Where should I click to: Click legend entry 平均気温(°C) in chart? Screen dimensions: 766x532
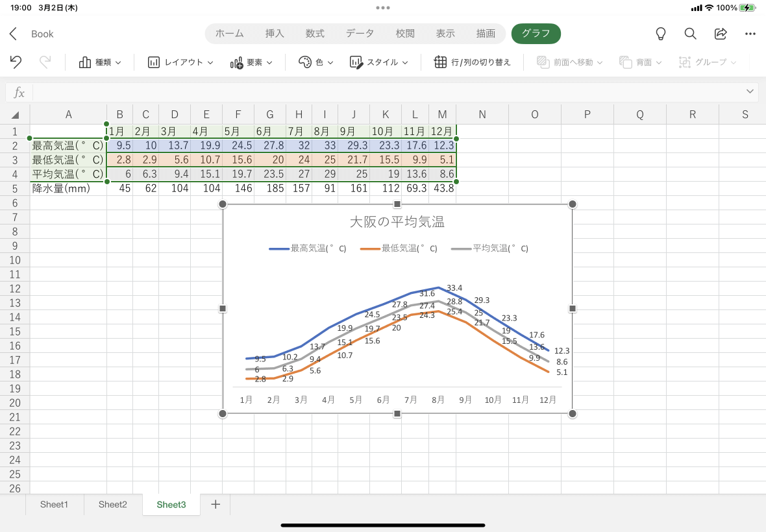pos(490,248)
